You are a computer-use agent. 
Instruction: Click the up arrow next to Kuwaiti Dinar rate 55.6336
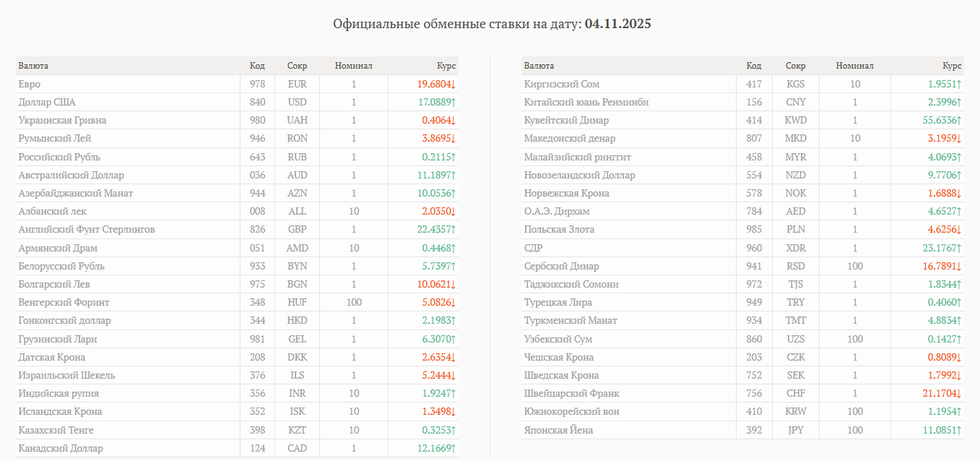960,121
